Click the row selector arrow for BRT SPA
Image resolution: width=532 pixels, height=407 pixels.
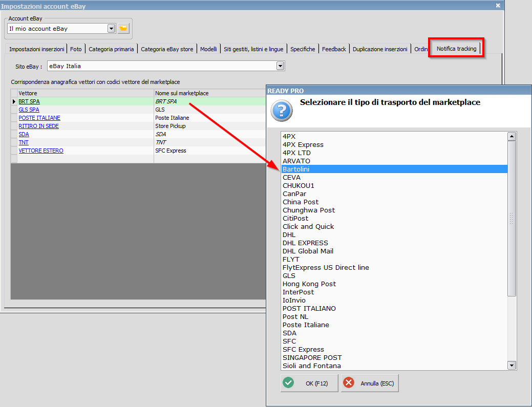click(x=14, y=101)
